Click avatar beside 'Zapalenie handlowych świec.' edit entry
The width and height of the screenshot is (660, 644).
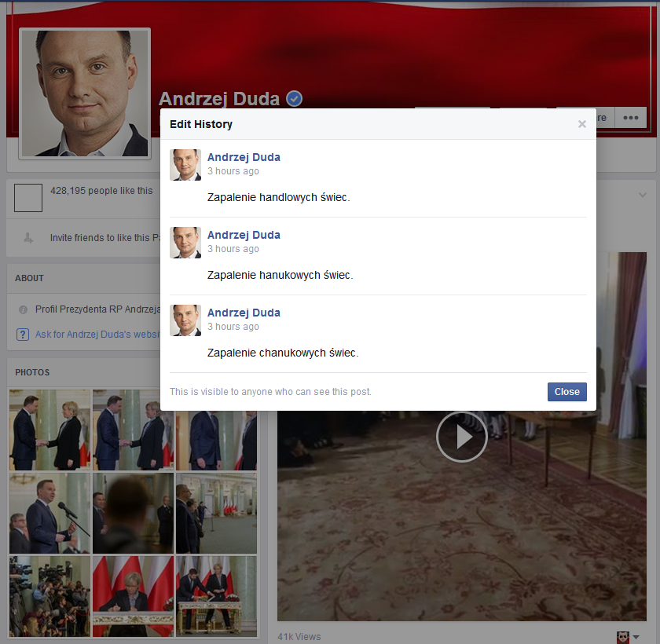[185, 165]
